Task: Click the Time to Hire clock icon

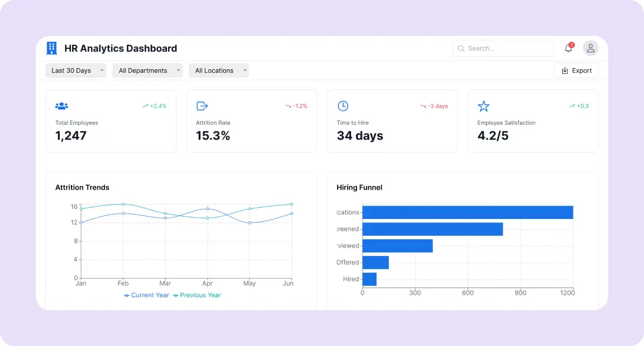Action: coord(343,106)
